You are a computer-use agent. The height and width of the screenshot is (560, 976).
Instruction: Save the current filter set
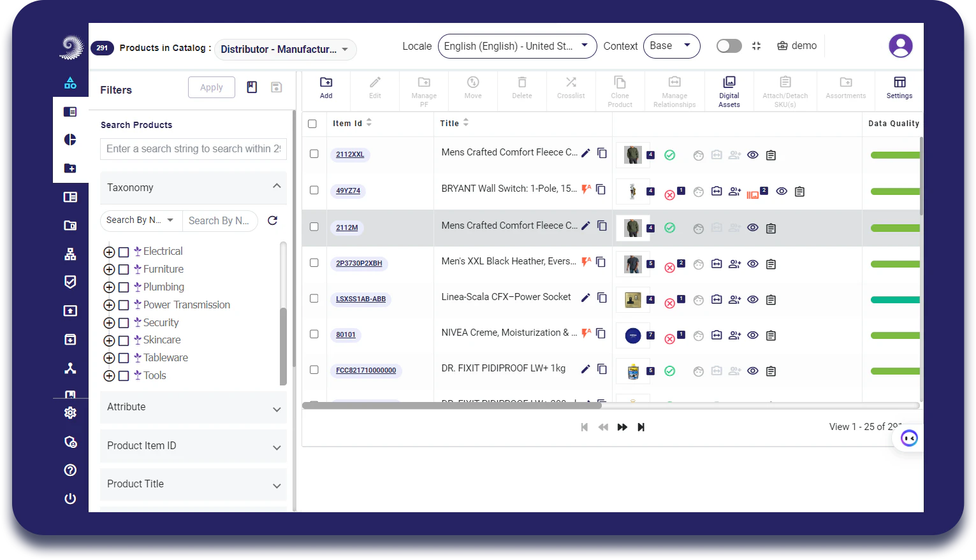point(276,87)
